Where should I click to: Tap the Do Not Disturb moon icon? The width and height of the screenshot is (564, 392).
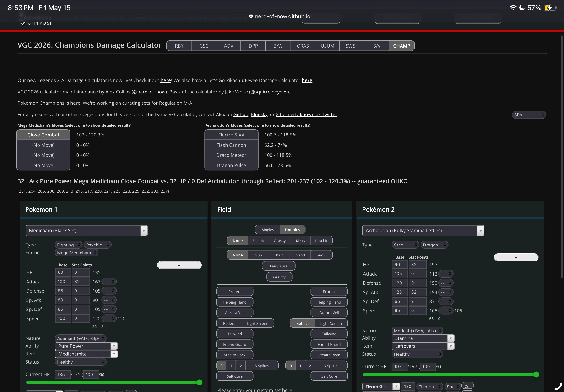point(522,8)
